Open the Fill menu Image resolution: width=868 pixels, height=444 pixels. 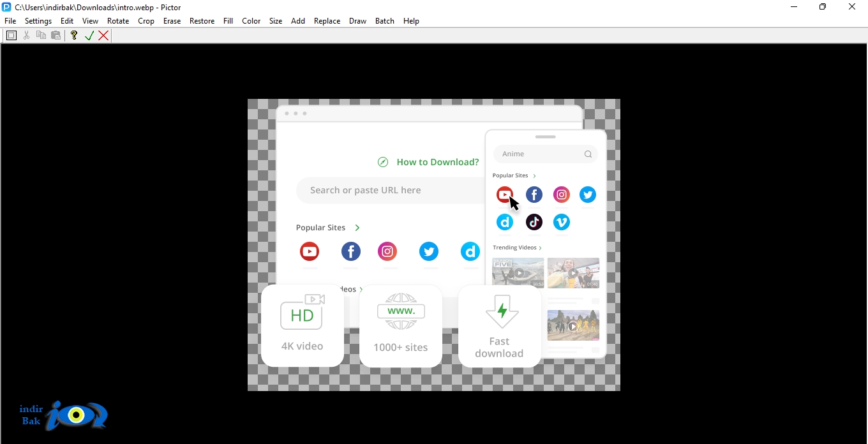click(x=228, y=21)
